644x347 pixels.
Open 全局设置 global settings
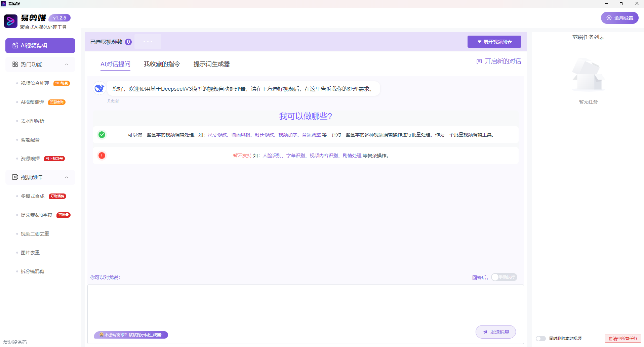click(x=619, y=18)
